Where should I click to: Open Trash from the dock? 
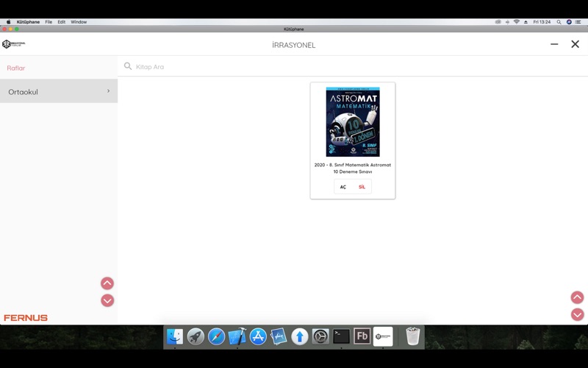(x=413, y=336)
